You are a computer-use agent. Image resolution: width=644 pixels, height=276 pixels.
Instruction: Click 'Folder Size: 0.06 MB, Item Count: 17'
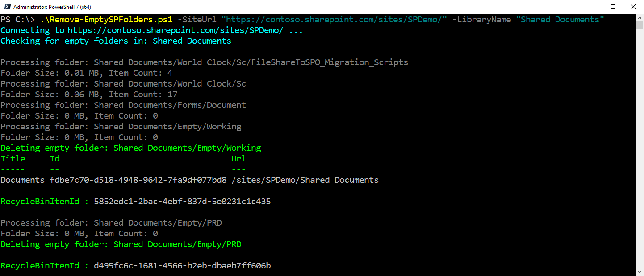89,95
